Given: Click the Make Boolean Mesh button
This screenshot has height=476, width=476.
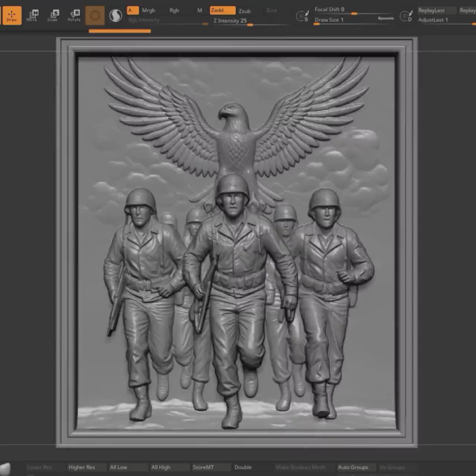Looking at the screenshot, I should click(300, 467).
